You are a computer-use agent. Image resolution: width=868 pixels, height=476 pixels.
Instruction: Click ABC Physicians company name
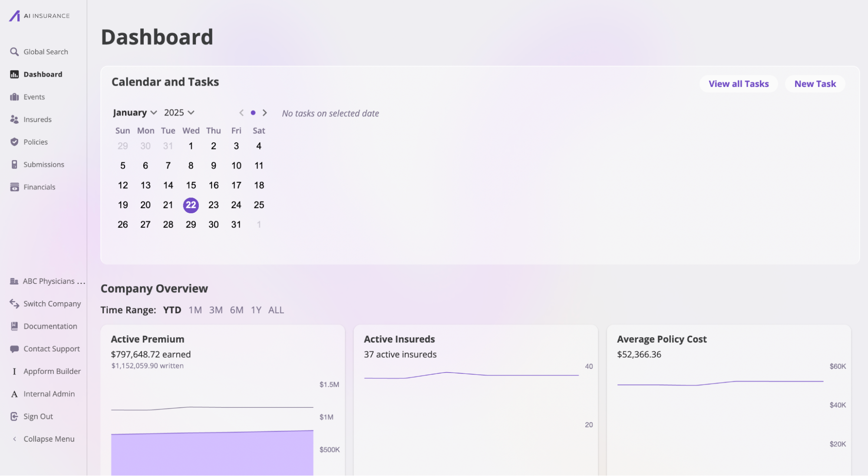click(x=54, y=281)
